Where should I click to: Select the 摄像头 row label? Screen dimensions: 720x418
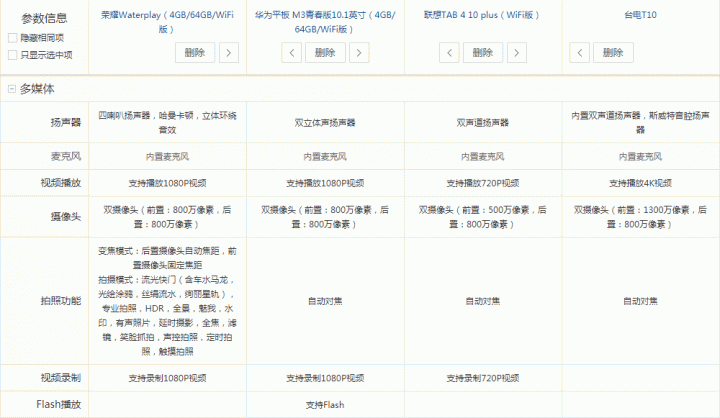66,217
